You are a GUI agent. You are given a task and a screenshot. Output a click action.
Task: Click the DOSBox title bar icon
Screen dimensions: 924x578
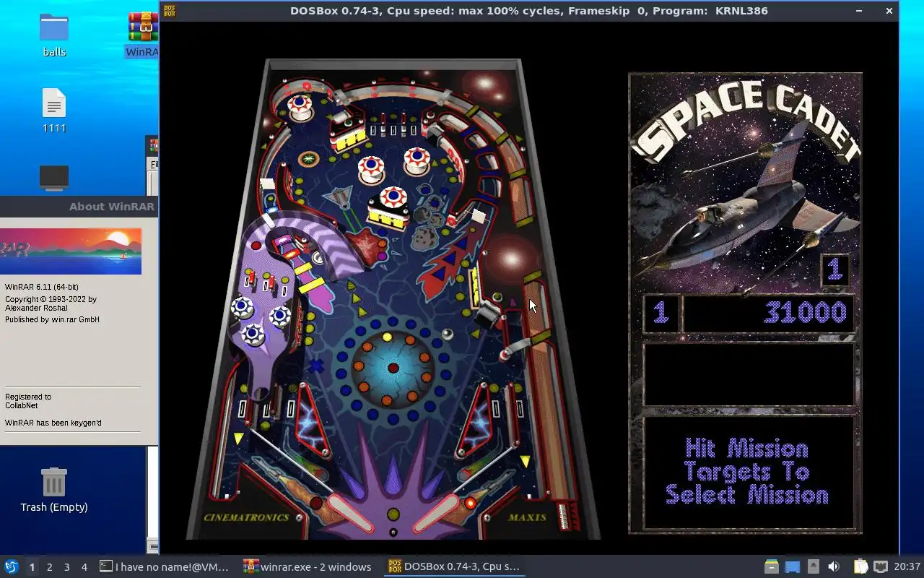pos(170,11)
